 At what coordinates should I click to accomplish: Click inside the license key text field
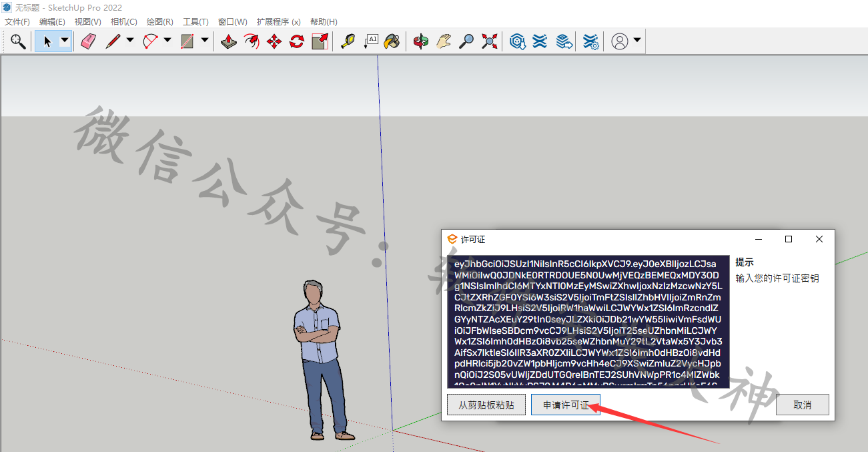[588, 322]
